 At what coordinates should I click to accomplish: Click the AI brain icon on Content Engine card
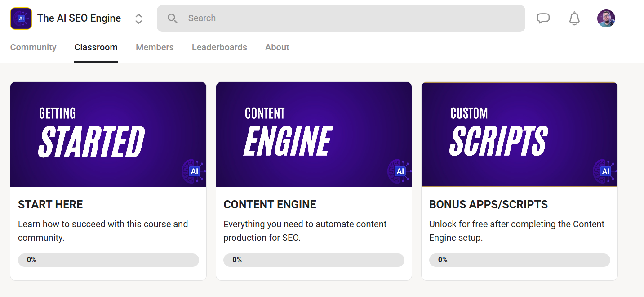click(x=400, y=171)
